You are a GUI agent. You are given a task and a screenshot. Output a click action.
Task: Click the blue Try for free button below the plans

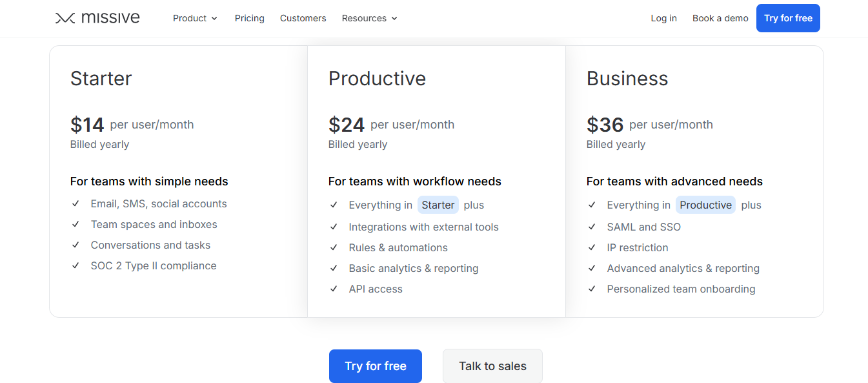point(375,366)
